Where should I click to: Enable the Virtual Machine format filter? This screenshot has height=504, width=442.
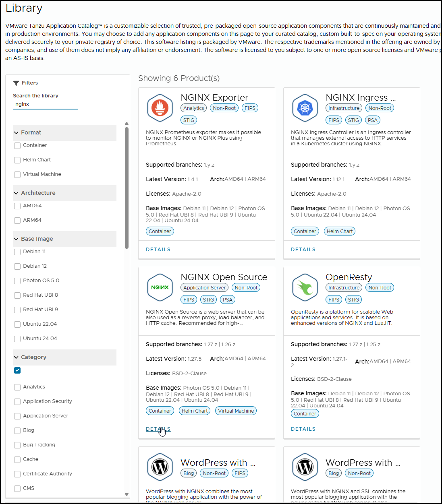(17, 175)
